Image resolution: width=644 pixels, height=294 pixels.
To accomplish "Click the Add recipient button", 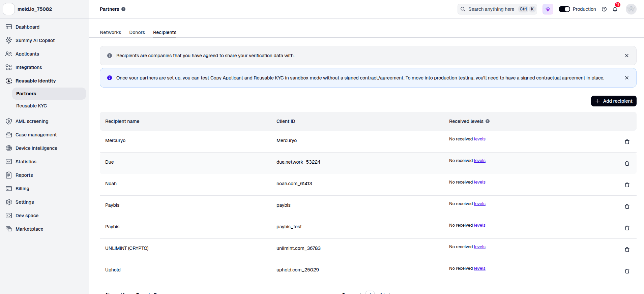I will 613,101.
